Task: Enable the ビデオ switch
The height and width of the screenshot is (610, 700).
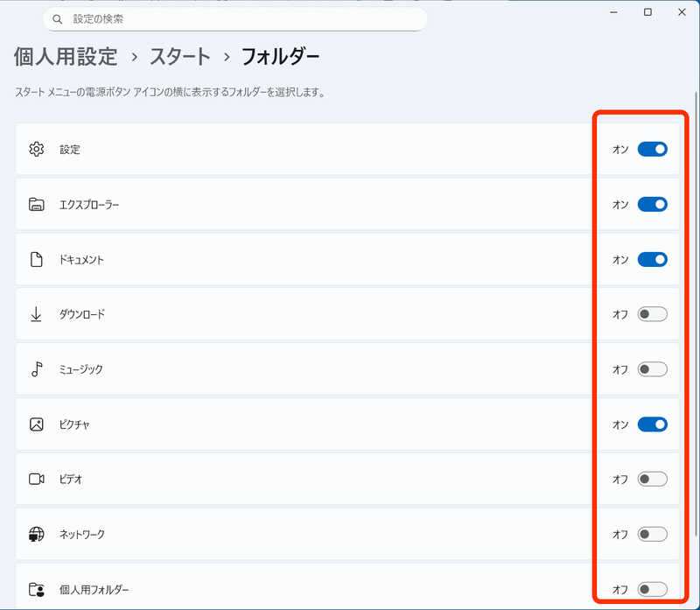Action: (x=654, y=479)
